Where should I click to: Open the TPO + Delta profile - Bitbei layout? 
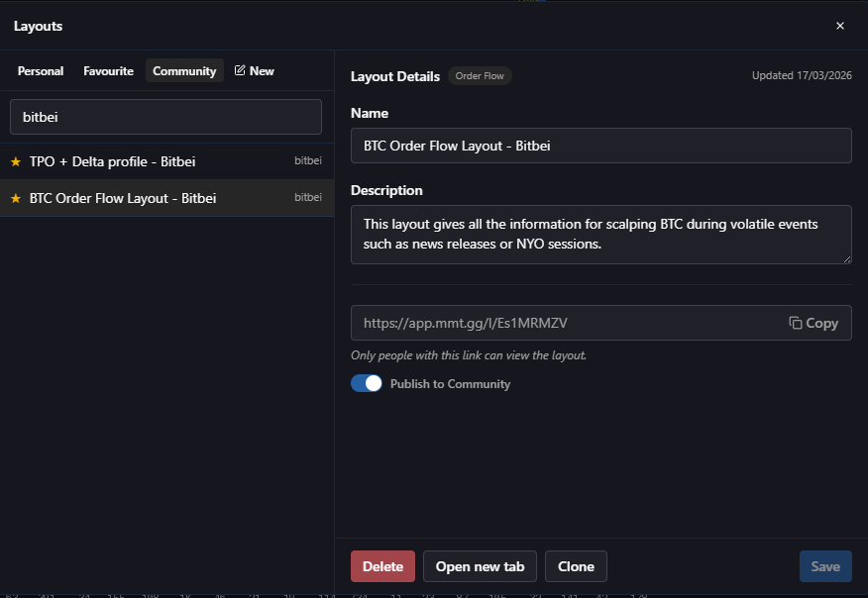click(x=166, y=161)
